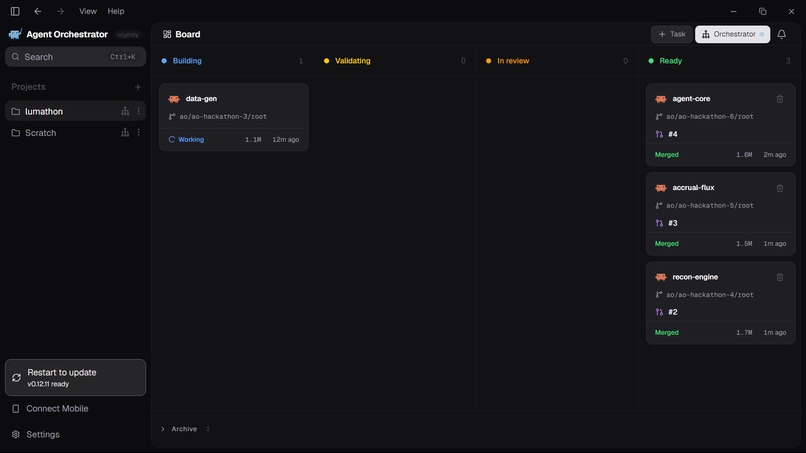Screen dimensions: 806x453
Task: Focus the Search field
Action: [75, 57]
